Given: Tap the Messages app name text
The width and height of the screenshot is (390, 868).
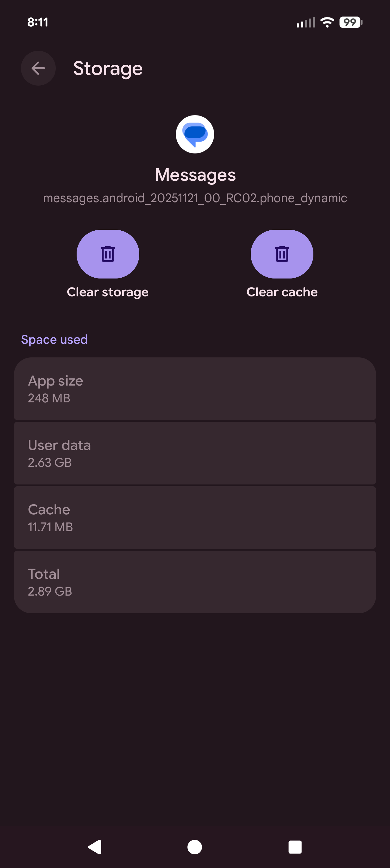Looking at the screenshot, I should click(x=195, y=175).
